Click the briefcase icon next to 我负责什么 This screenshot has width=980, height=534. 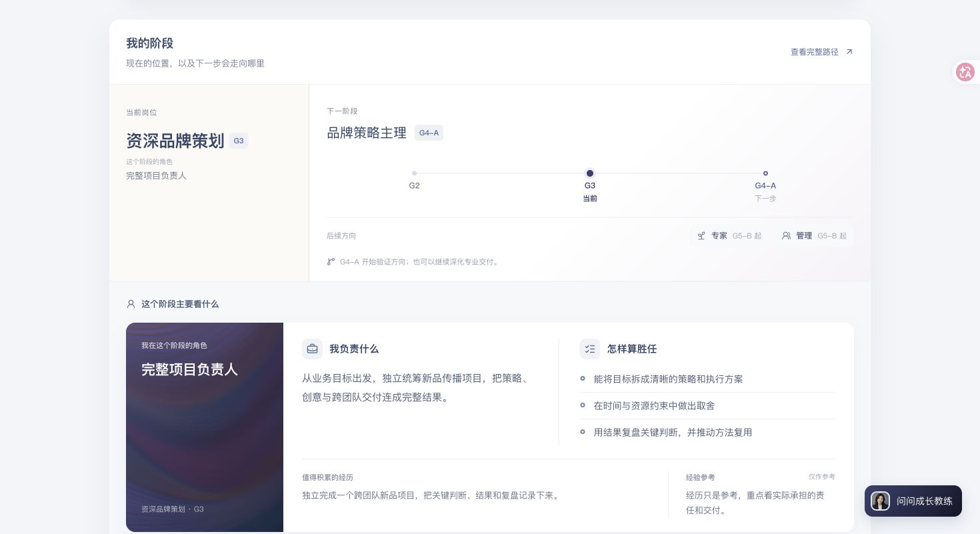coord(312,349)
